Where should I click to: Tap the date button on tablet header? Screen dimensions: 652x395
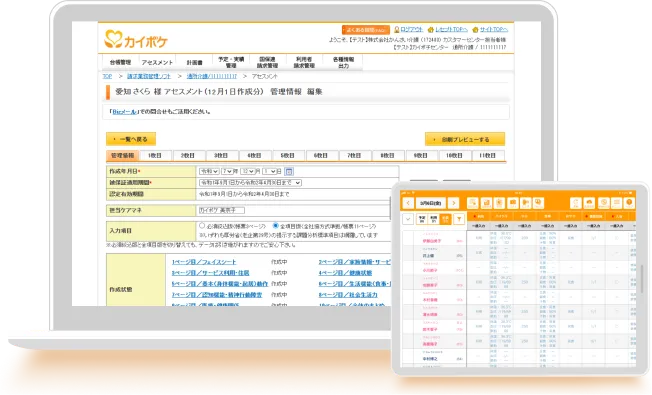coord(431,203)
